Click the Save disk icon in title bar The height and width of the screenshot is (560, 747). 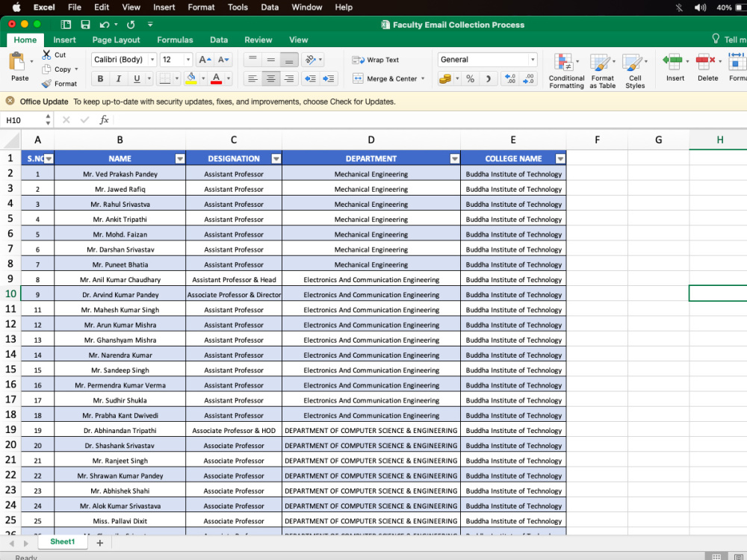click(x=85, y=25)
